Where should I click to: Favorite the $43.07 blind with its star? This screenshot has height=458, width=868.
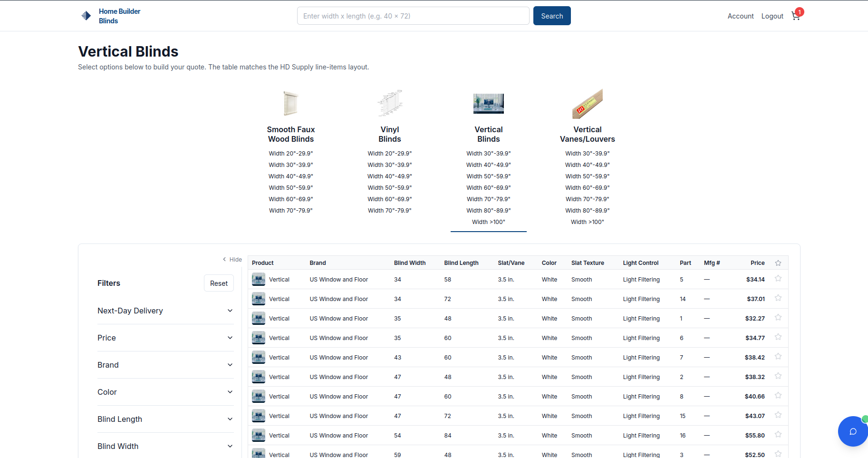coord(778,415)
